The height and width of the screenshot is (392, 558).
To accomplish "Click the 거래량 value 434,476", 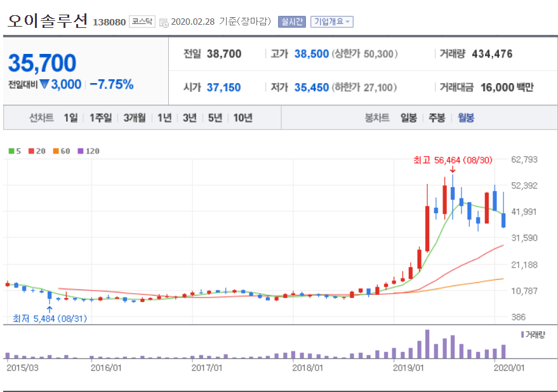I will [492, 54].
